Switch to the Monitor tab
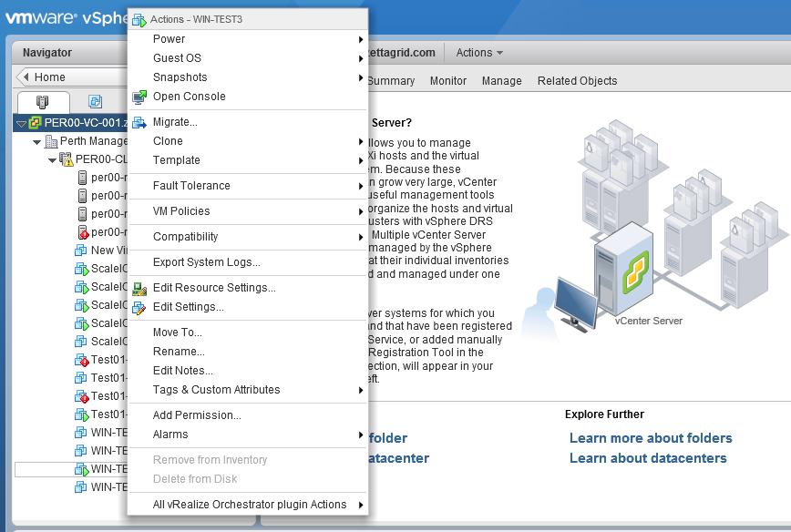The height and width of the screenshot is (532, 791). [448, 81]
